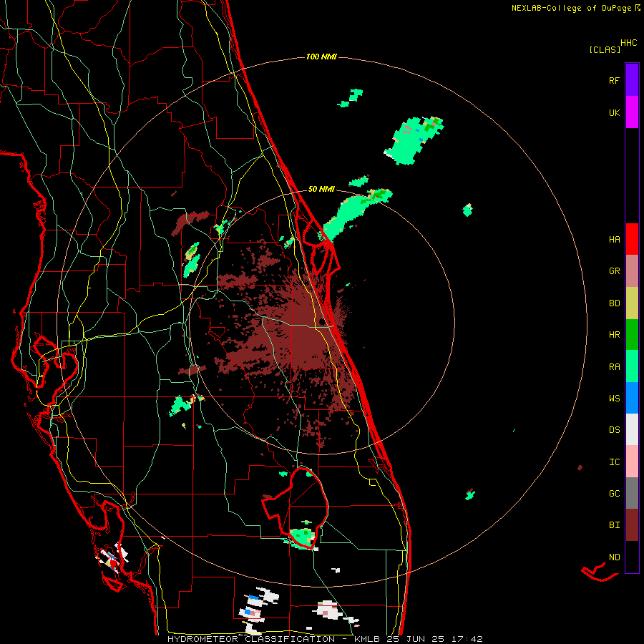644x644 pixels.
Task: Click the RF legend label
Action: pyautogui.click(x=614, y=80)
